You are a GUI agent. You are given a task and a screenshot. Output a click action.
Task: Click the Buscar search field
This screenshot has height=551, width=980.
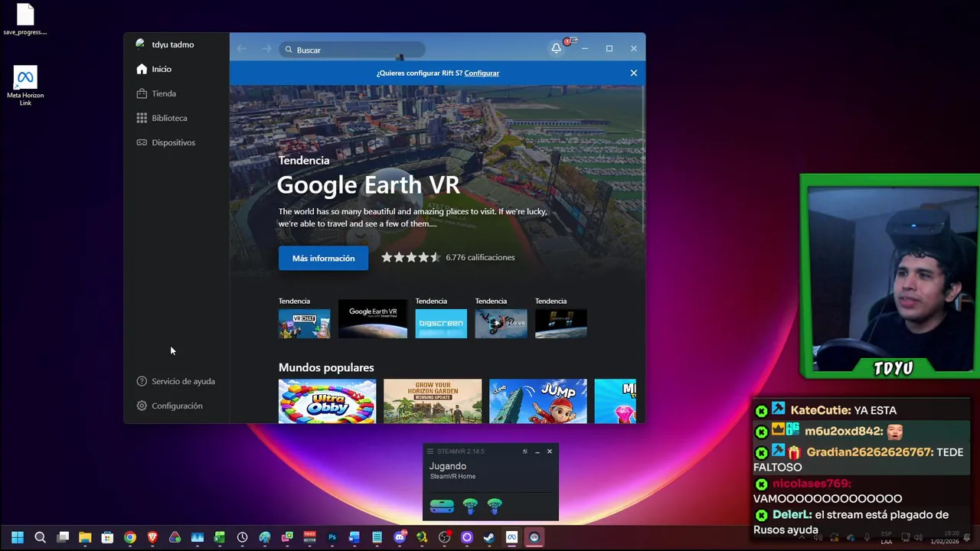pyautogui.click(x=352, y=50)
